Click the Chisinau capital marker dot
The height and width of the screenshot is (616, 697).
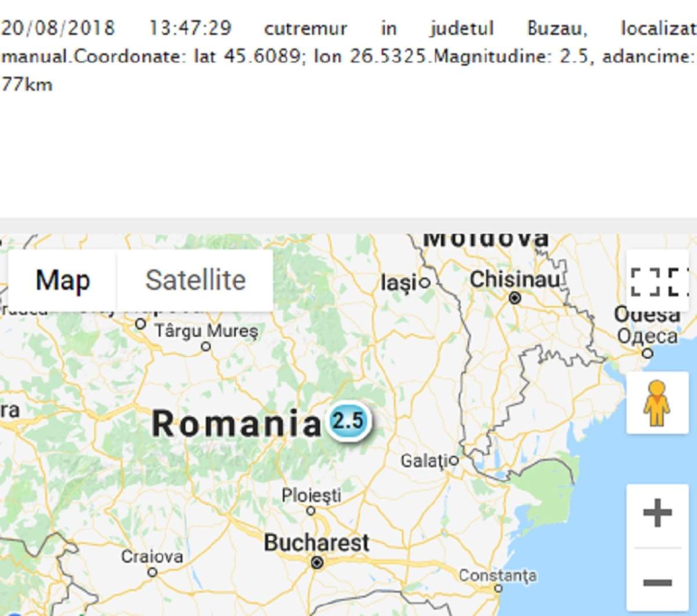[515, 298]
